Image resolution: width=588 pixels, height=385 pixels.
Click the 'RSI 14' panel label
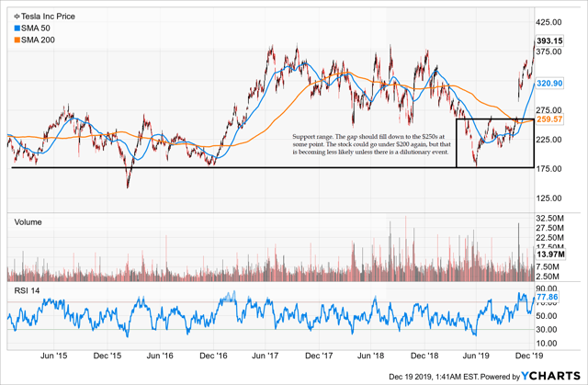point(27,290)
